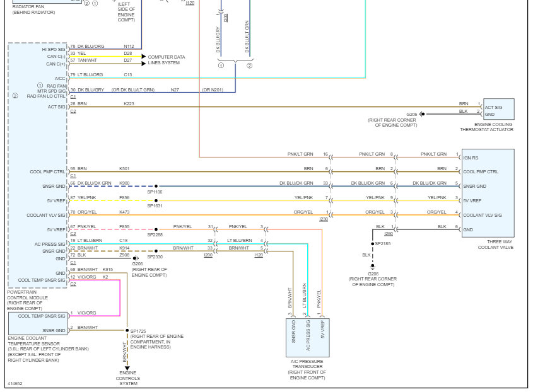Screen dimensions: 533x392
Task: Select circuit code K501
Action: click(124, 168)
